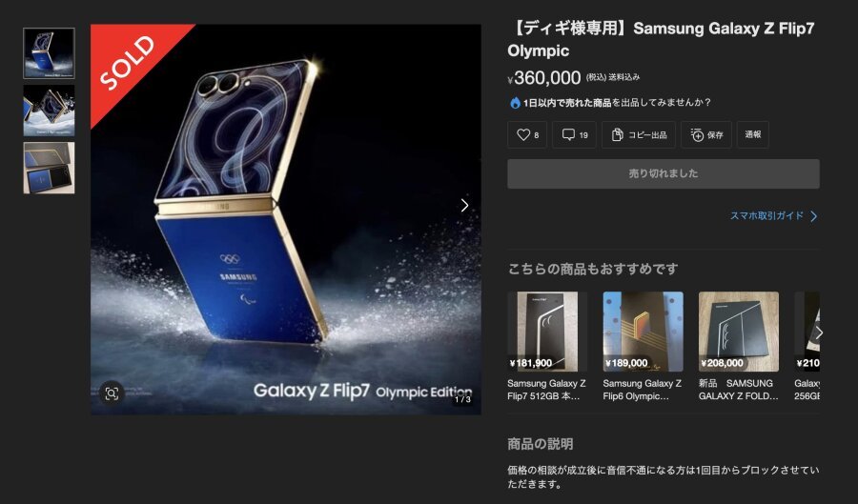Select the first product thumbnail
Viewport: 858px width, 504px height.
pyautogui.click(x=49, y=53)
